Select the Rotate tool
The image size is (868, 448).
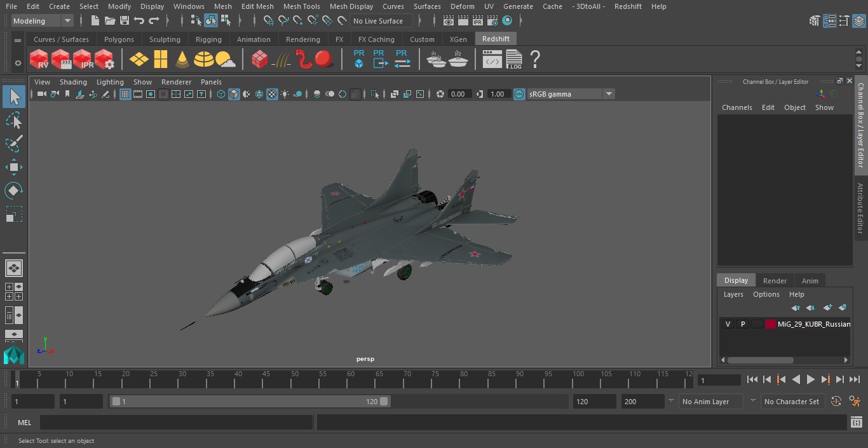(x=14, y=191)
